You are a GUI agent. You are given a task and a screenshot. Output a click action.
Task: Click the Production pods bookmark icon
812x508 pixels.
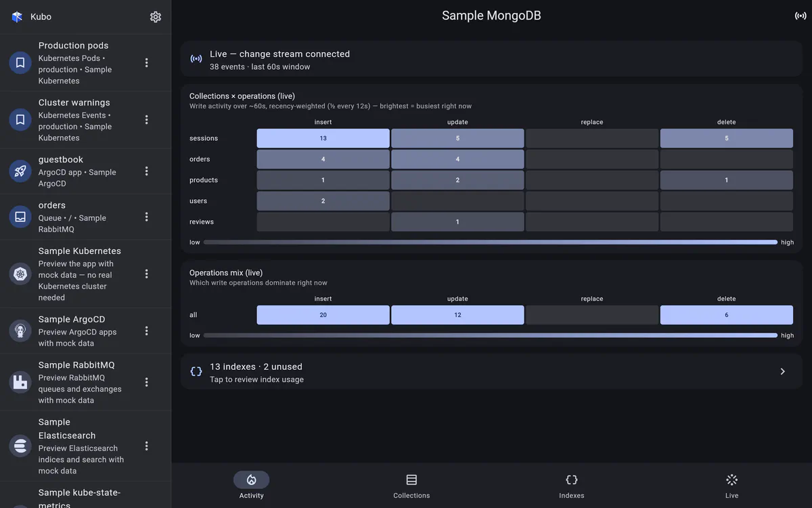20,62
